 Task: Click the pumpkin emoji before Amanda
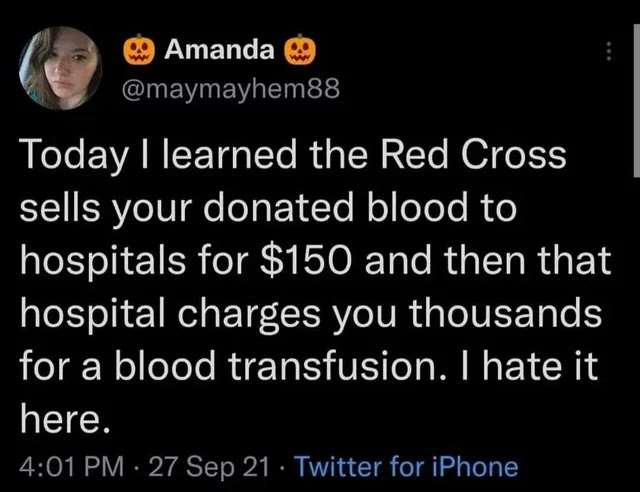click(139, 49)
